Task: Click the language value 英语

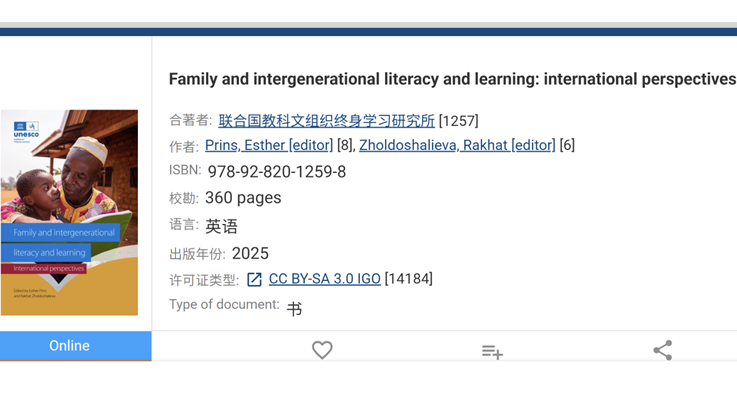Action: [221, 227]
